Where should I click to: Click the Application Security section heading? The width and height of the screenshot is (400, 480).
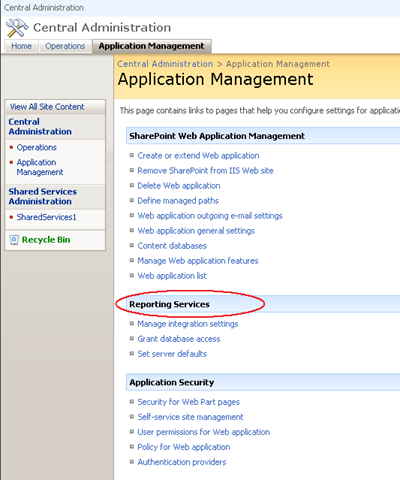172,382
